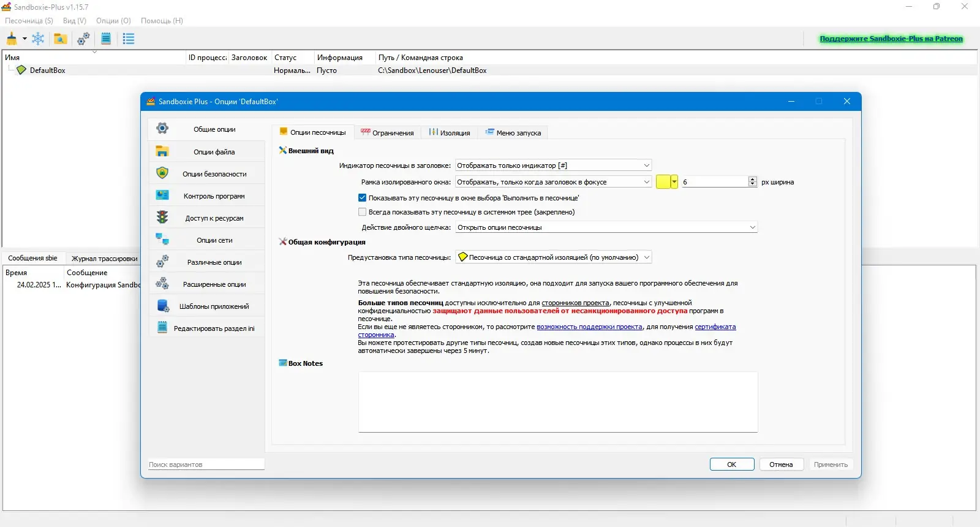The image size is (980, 527).
Task: Sort by the Статус column header
Action: [293, 58]
